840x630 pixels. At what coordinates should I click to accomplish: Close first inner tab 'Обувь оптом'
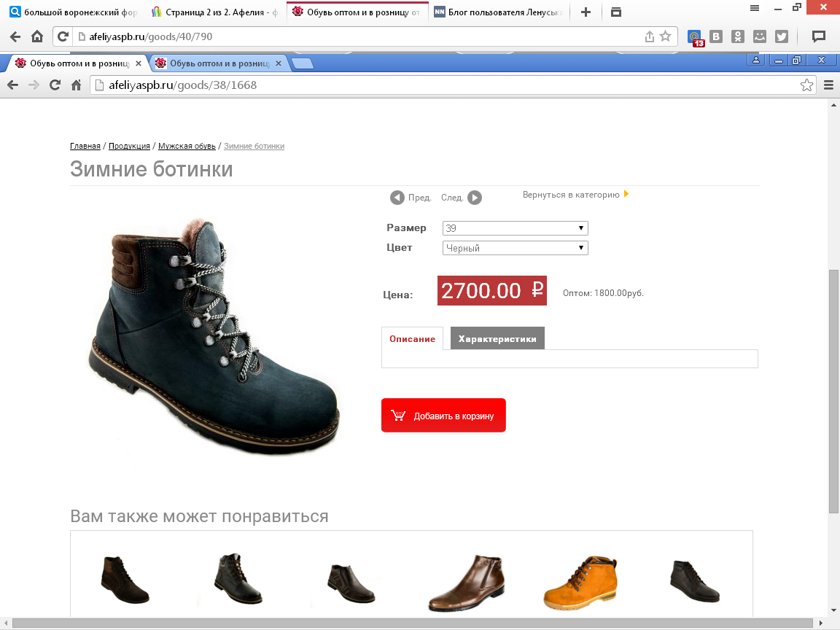click(139, 63)
